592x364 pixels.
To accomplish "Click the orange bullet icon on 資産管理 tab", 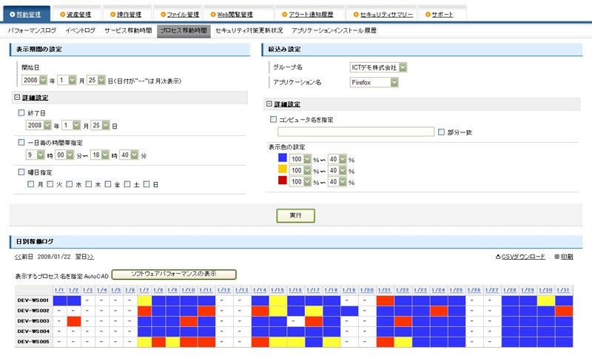I will pyautogui.click(x=63, y=14).
